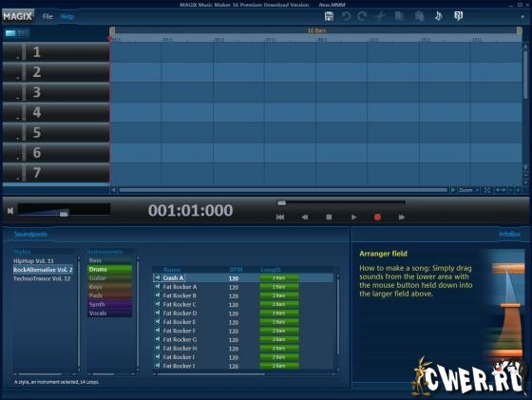Open the Help menu
The image size is (532, 400).
tap(66, 16)
